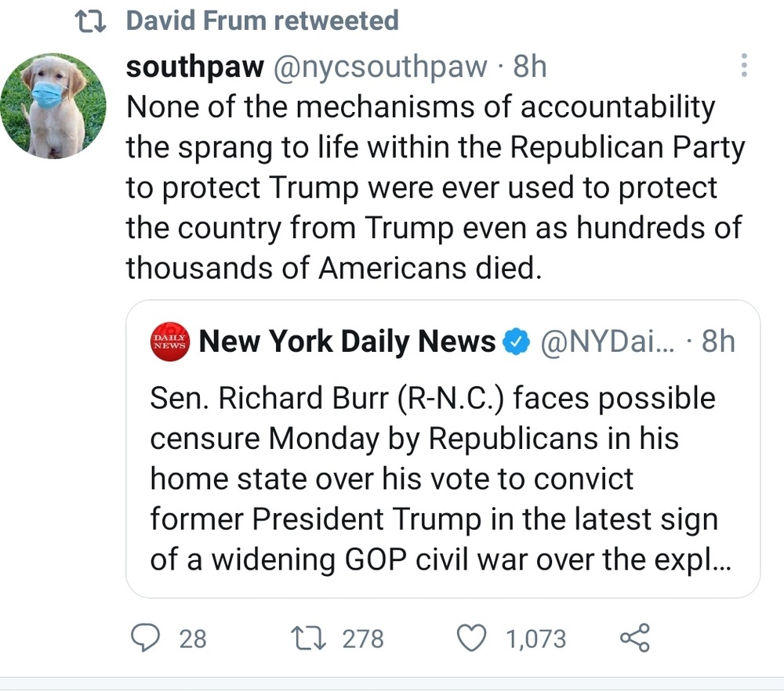Screen dimensions: 784x691
Task: Click the masked puppy profile avatar
Action: click(53, 107)
